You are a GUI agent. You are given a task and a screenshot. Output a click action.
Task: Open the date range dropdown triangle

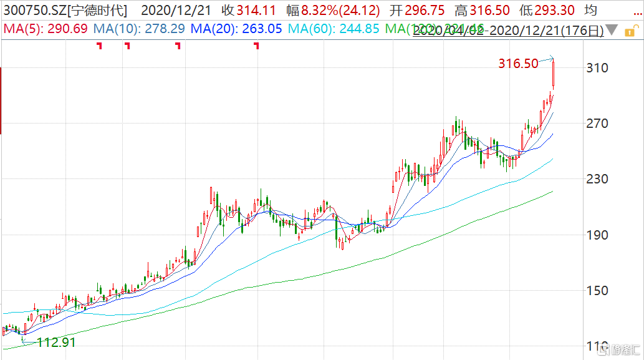point(612,29)
